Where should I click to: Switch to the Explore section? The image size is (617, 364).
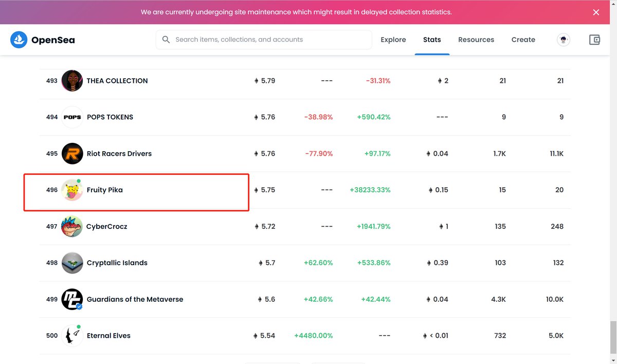click(393, 40)
